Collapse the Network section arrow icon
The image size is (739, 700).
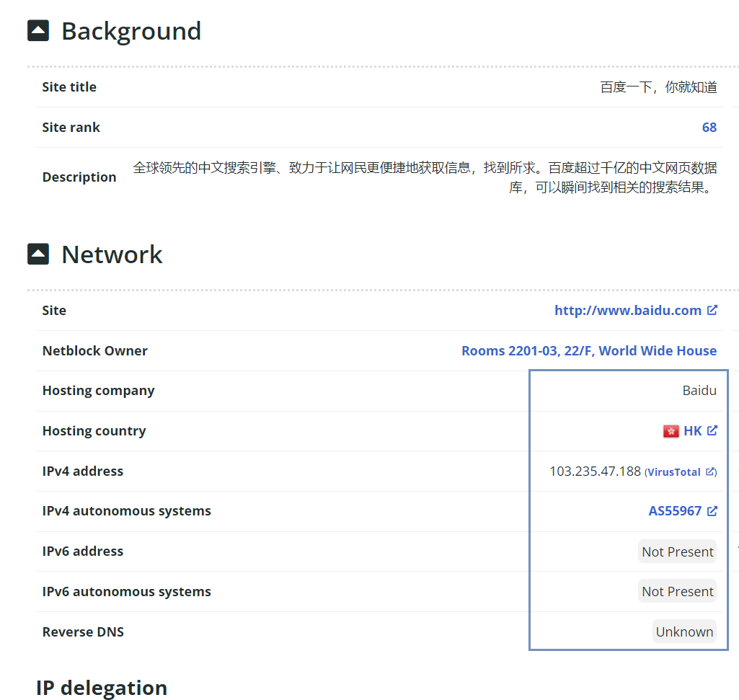[38, 254]
